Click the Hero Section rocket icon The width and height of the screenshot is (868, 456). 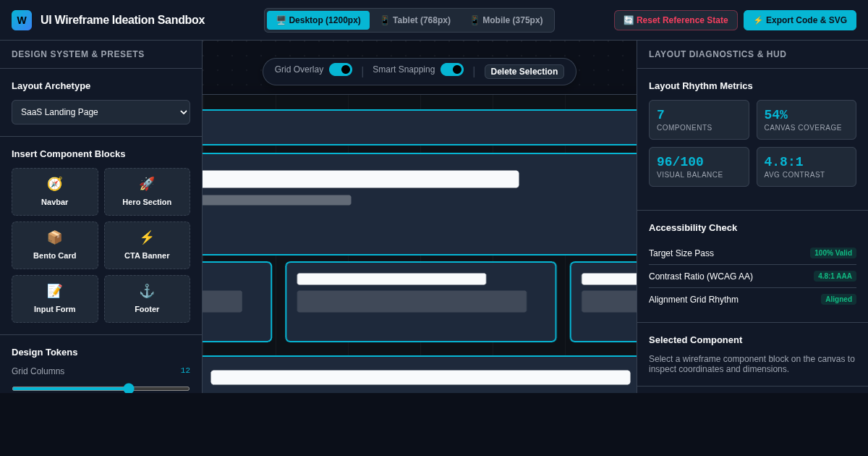click(147, 184)
